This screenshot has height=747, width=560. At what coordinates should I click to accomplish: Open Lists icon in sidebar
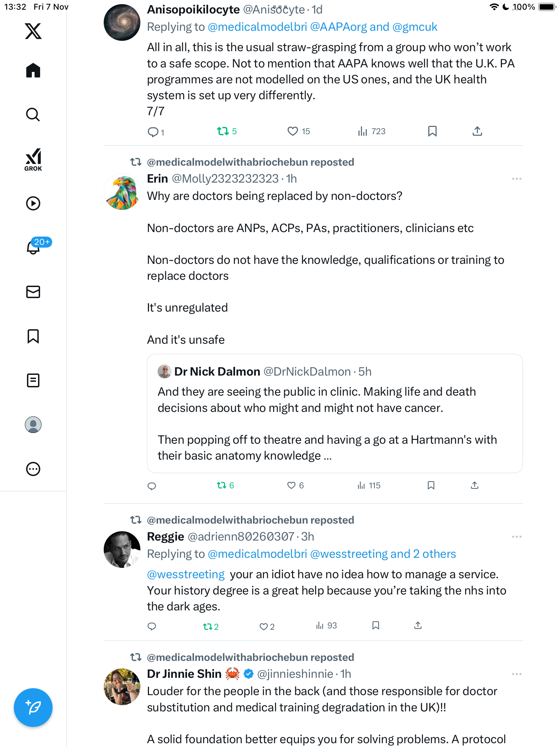[x=33, y=380]
